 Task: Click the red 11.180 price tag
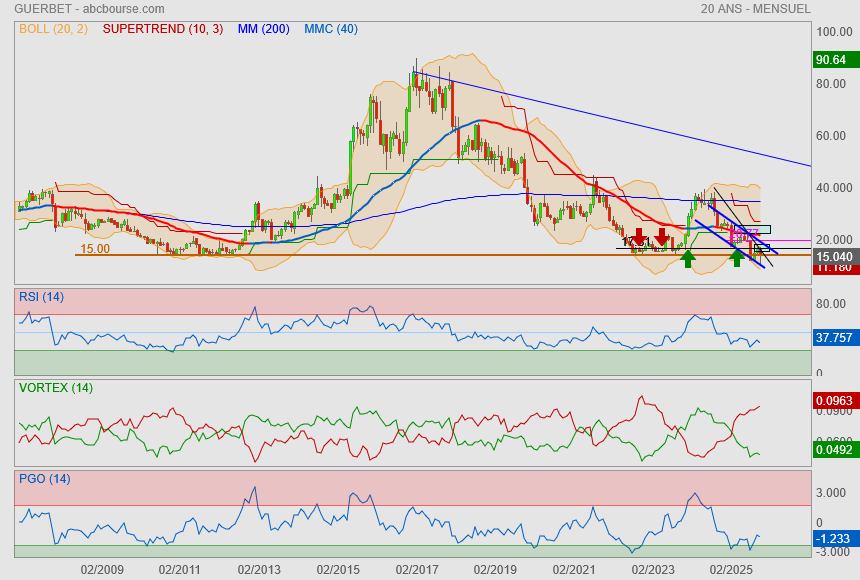tap(832, 268)
